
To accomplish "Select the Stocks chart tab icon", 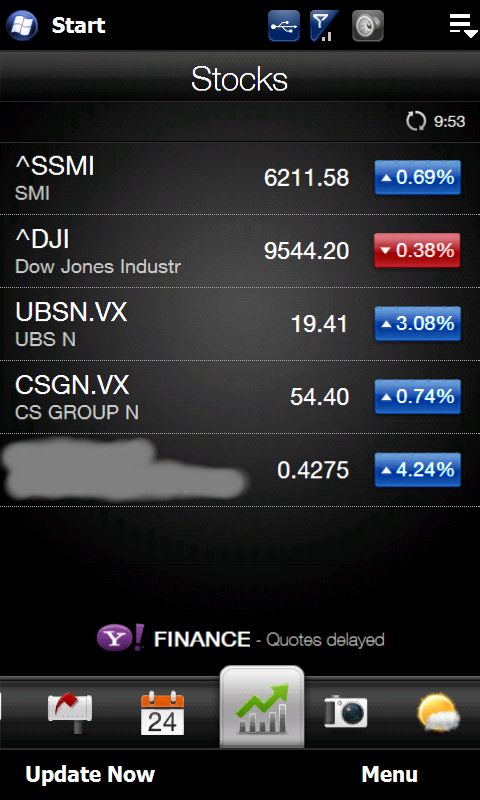I will tap(262, 707).
